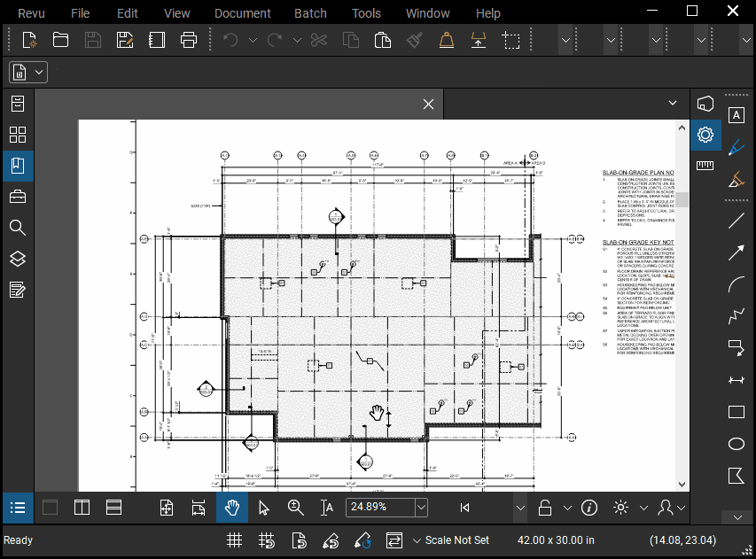Viewport: 756px width, 559px height.
Task: Activate the Text Select tool
Action: (x=326, y=508)
